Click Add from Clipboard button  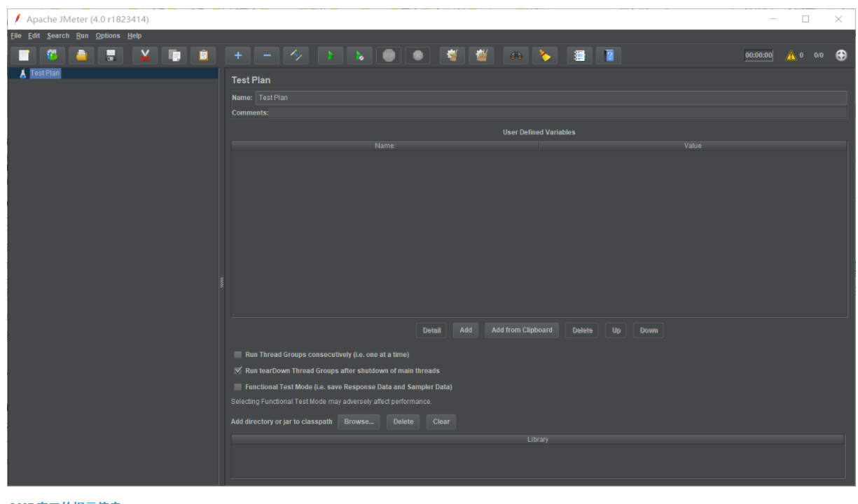[522, 330]
